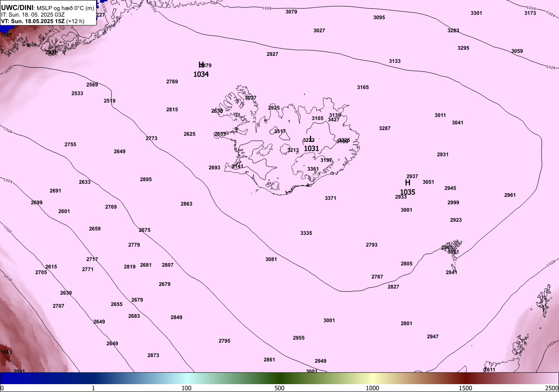The width and height of the screenshot is (559, 392).
Task: Click the height value 2961
Action: tap(510, 195)
